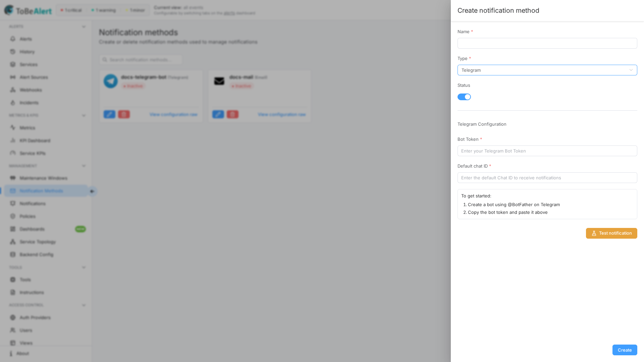The image size is (644, 362).
Task: Click the Search notification methods box
Action: click(141, 60)
